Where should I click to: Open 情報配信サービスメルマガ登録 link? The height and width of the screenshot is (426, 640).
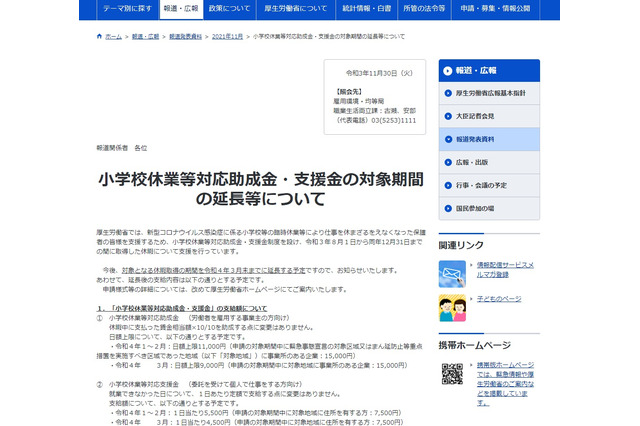[505, 270]
